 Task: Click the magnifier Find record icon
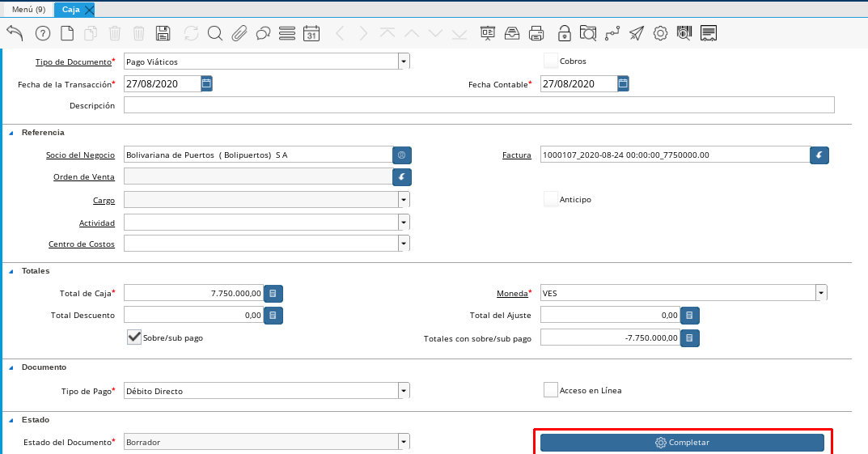214,33
